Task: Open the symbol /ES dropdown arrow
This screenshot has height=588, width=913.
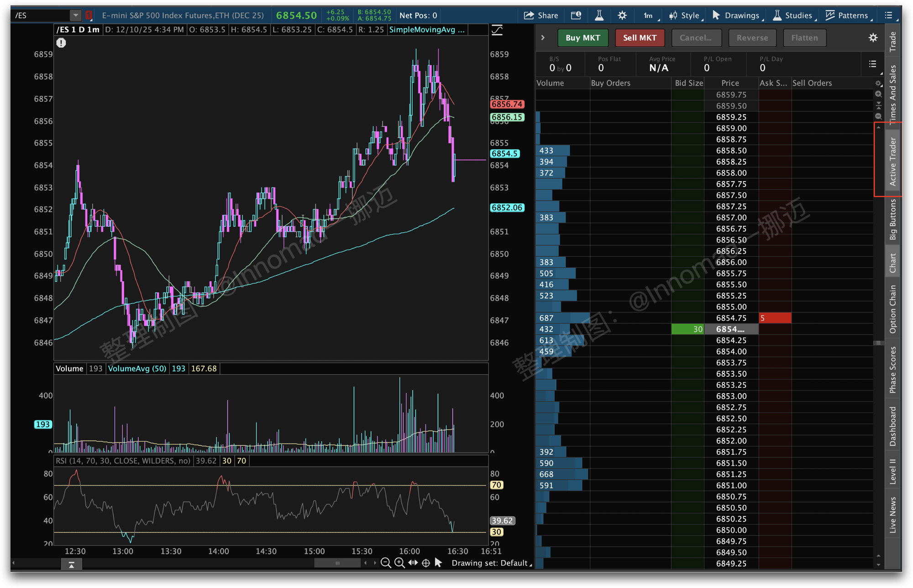Action: [x=76, y=16]
